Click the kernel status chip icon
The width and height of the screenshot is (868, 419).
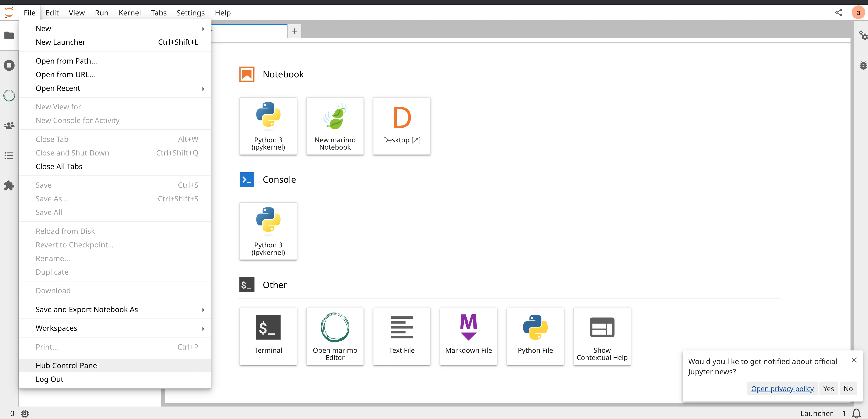coord(25,414)
